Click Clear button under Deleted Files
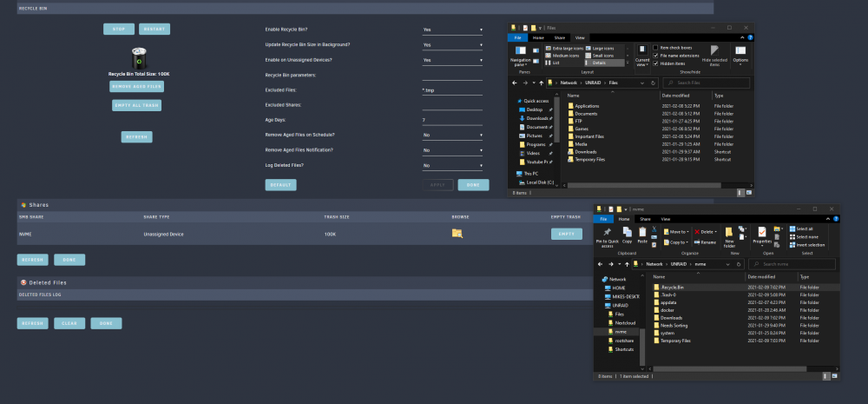Image resolution: width=868 pixels, height=404 pixels. tap(69, 323)
